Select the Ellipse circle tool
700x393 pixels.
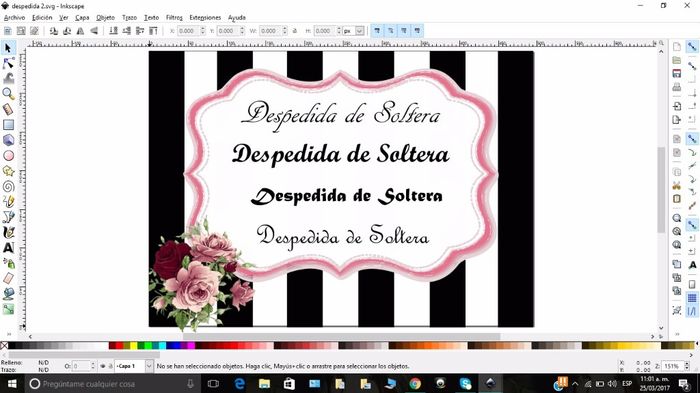click(x=8, y=155)
